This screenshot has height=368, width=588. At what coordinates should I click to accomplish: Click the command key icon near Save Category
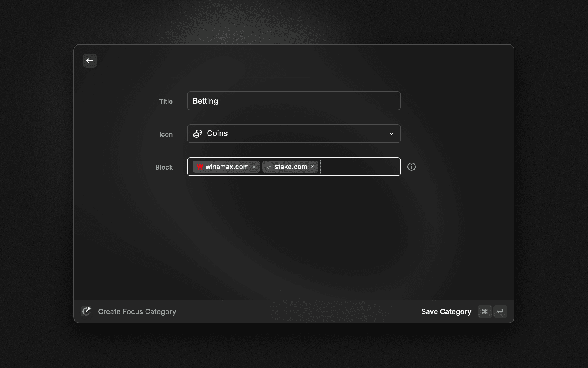coord(485,311)
